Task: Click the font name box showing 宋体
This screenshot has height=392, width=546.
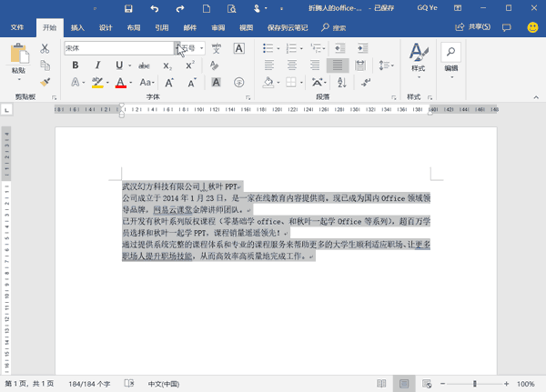Action: click(x=118, y=48)
